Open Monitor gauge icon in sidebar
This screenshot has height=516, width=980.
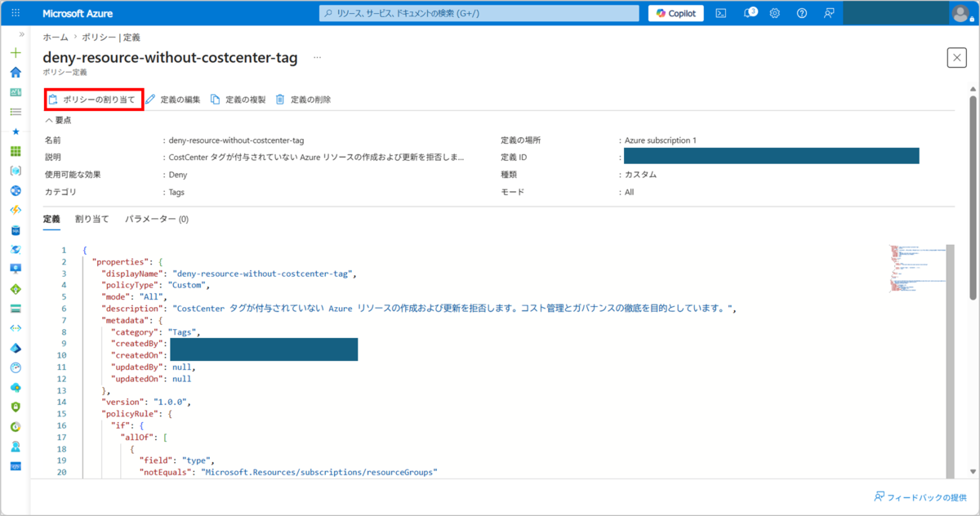(16, 367)
